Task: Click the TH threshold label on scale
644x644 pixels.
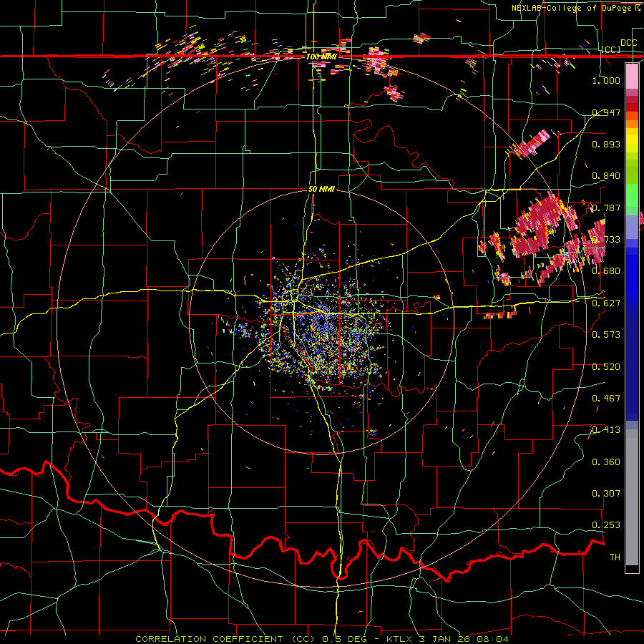Action: pyautogui.click(x=615, y=557)
